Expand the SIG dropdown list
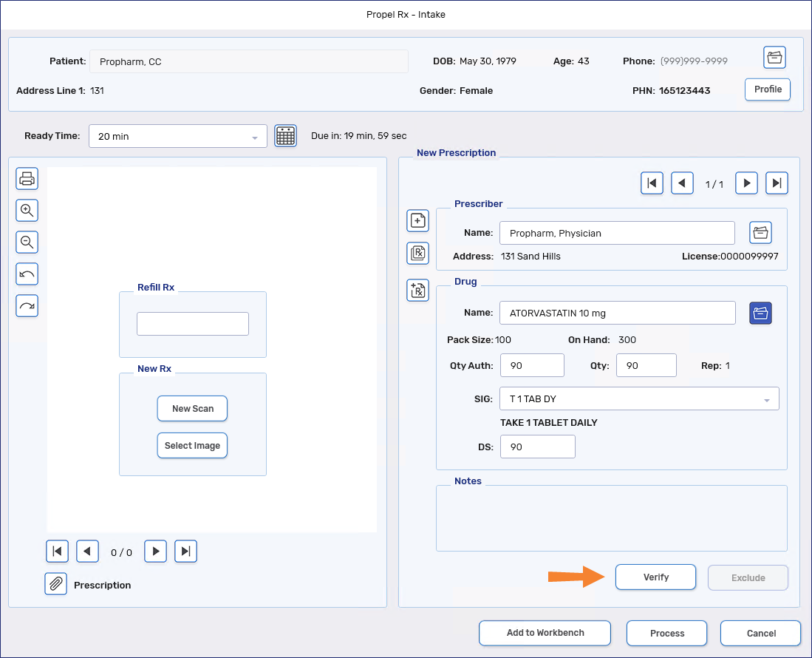812x658 pixels. coord(766,399)
